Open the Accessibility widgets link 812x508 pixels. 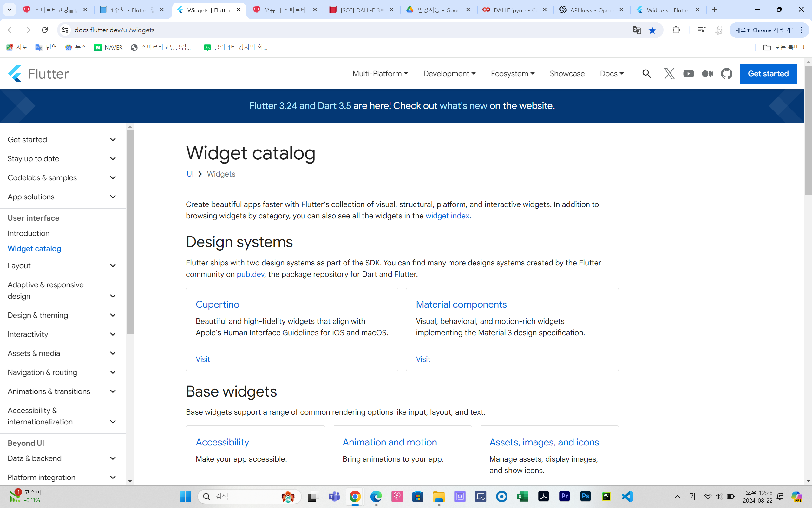222,442
